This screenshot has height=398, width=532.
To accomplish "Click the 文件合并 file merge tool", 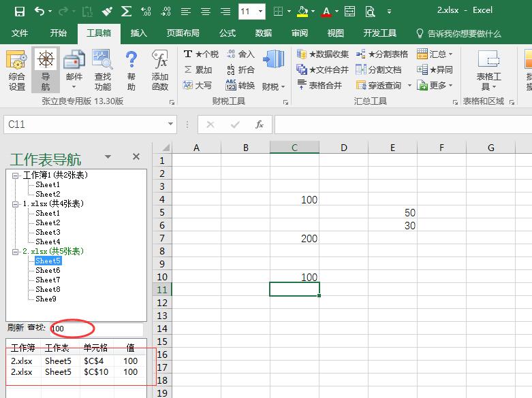I will pos(323,69).
